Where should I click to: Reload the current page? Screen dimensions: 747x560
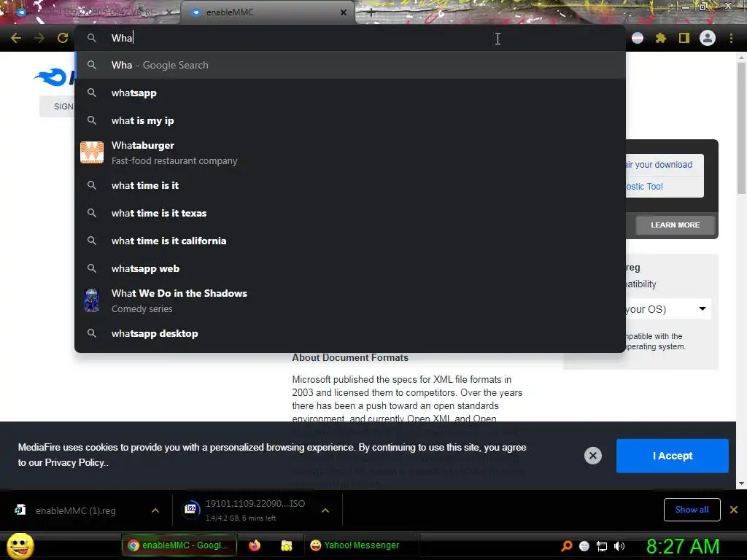coord(63,38)
